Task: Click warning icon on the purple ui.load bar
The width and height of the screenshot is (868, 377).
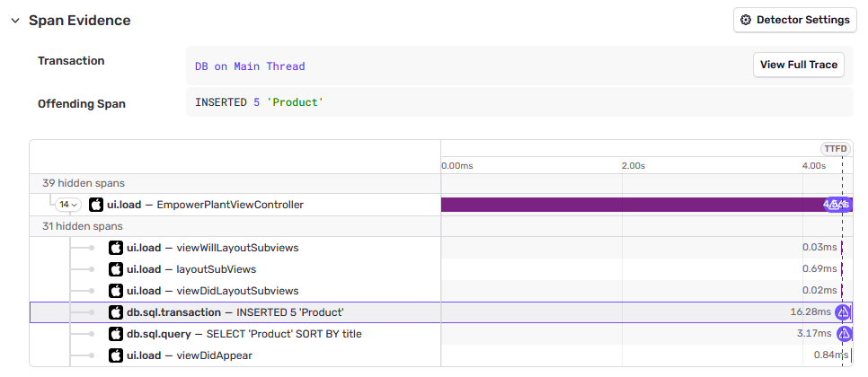Action: pos(833,205)
